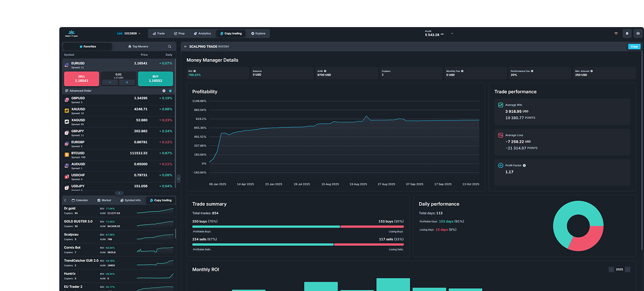
Task: Open the Analytics tab
Action: pyautogui.click(x=202, y=34)
